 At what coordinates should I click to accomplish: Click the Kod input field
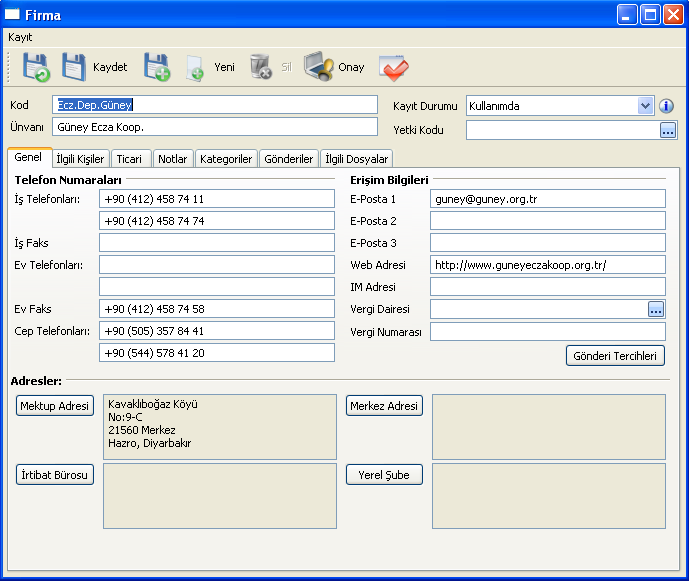pyautogui.click(x=215, y=105)
